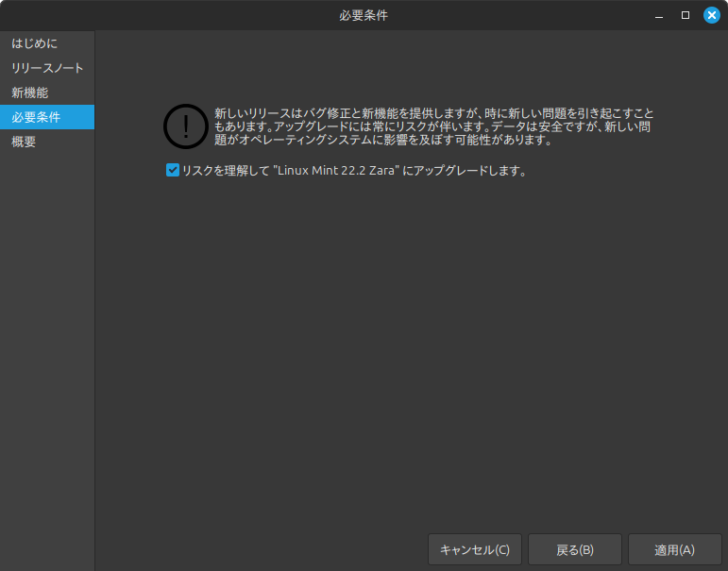Select the highlighted 必要条件 sidebar item
This screenshot has height=571, width=728.
[x=36, y=117]
